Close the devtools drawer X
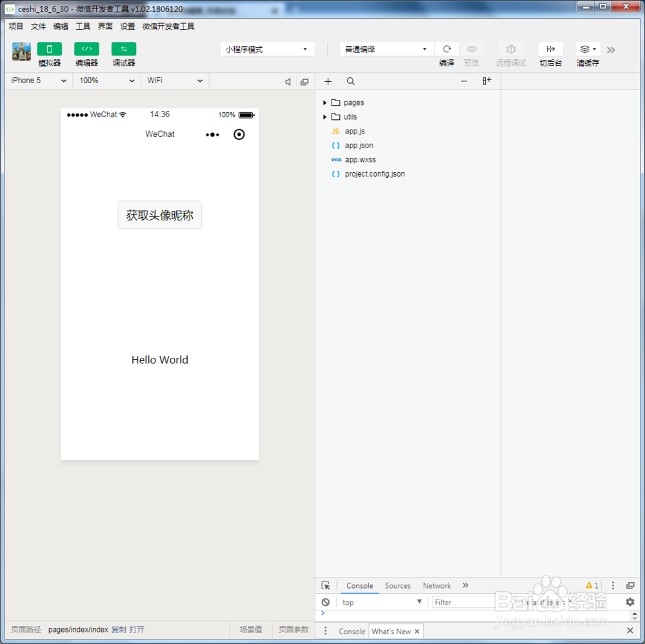This screenshot has height=644, width=645. pos(630,630)
